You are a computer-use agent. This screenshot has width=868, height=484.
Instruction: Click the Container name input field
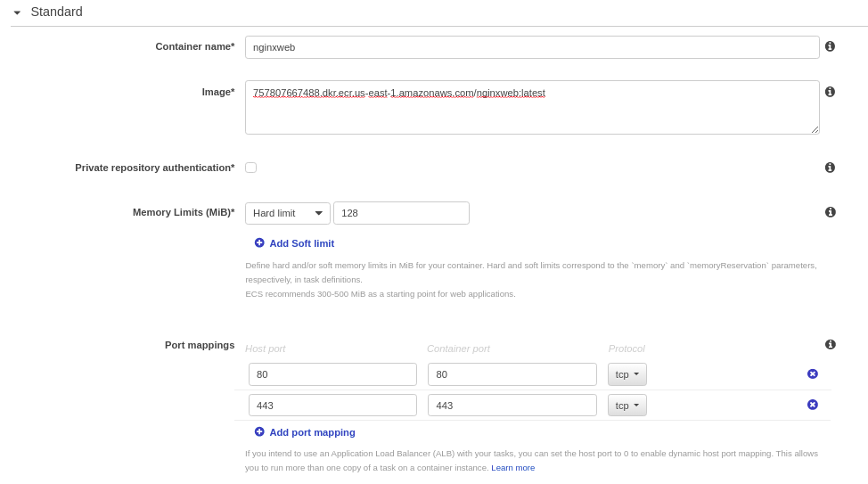click(x=532, y=47)
